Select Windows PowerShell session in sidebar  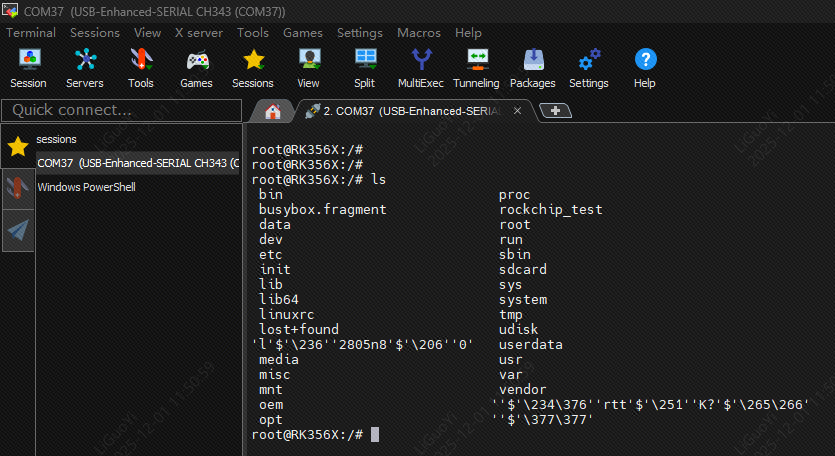[86, 187]
